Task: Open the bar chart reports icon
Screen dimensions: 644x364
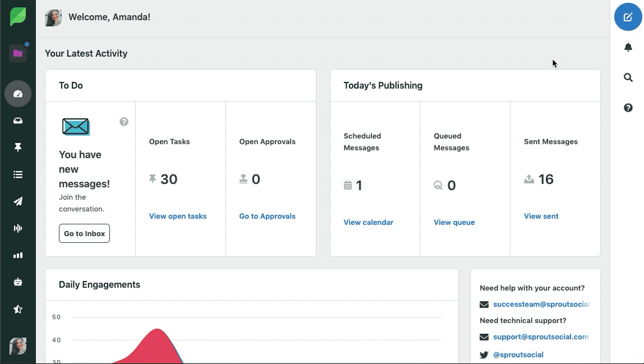Action: coord(18,255)
